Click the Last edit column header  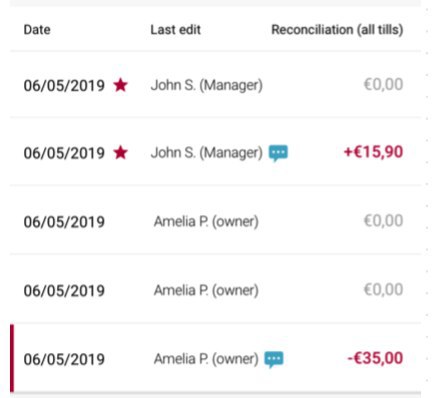175,30
